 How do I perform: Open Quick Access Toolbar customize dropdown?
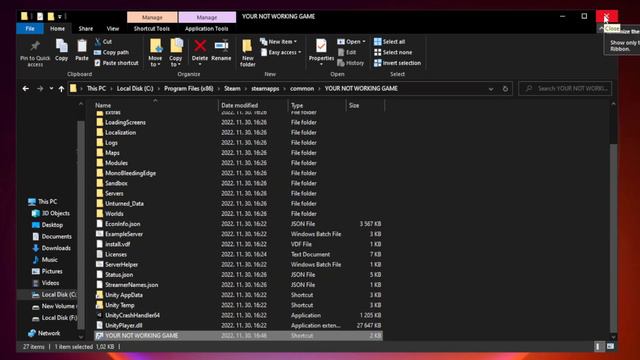point(60,17)
